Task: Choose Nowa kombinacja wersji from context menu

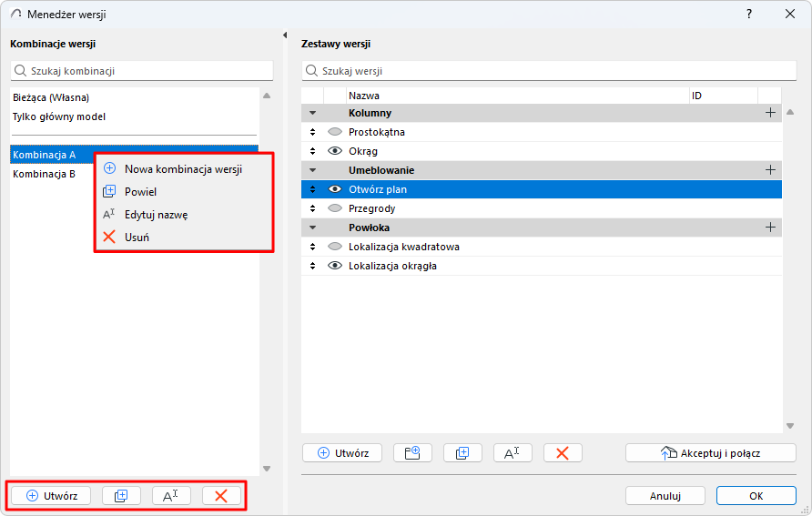Action: click(x=183, y=169)
